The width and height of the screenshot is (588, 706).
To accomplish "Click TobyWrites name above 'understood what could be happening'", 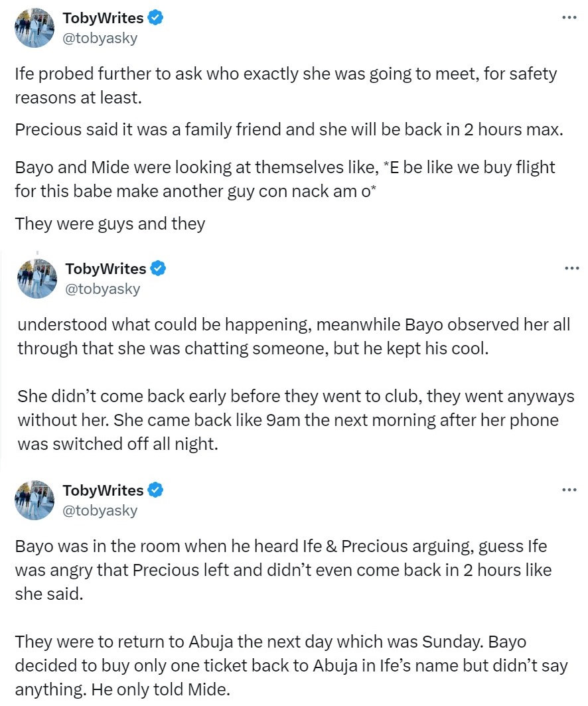I will [106, 269].
